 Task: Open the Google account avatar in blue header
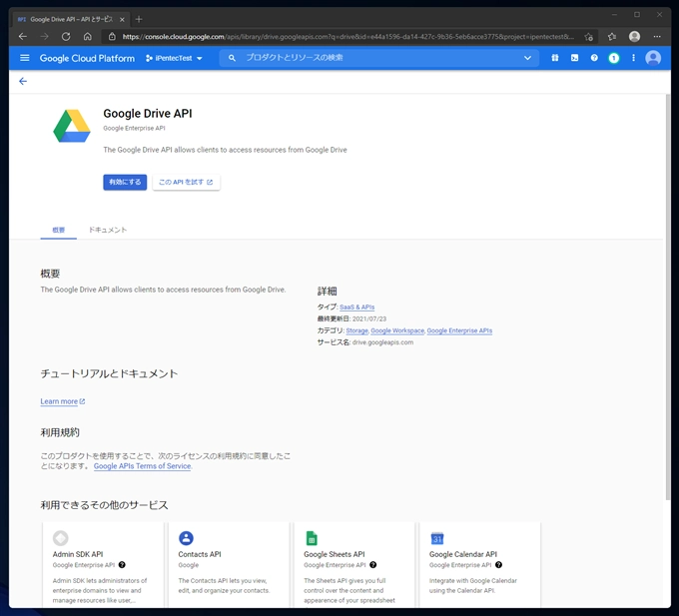pos(653,58)
